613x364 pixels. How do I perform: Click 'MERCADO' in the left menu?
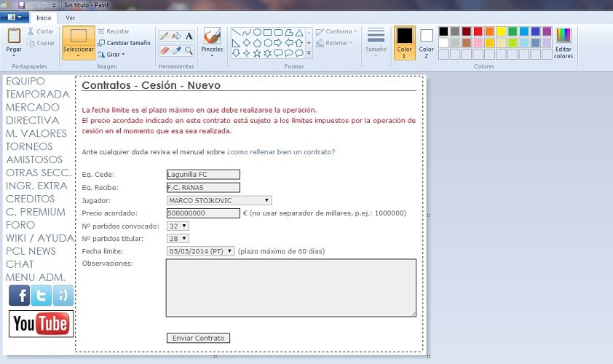pyautogui.click(x=33, y=107)
